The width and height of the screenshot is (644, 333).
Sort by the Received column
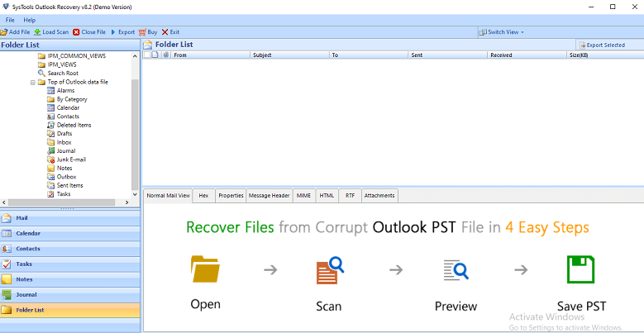click(x=527, y=55)
